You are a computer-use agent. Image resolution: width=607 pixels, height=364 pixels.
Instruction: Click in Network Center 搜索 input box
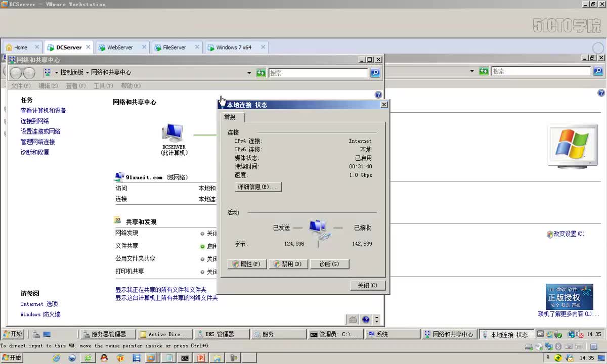coord(318,73)
